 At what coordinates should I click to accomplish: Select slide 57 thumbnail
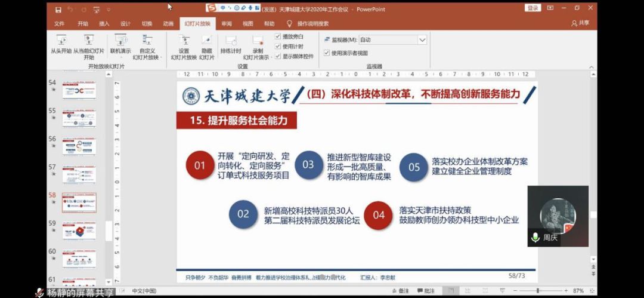79,174
